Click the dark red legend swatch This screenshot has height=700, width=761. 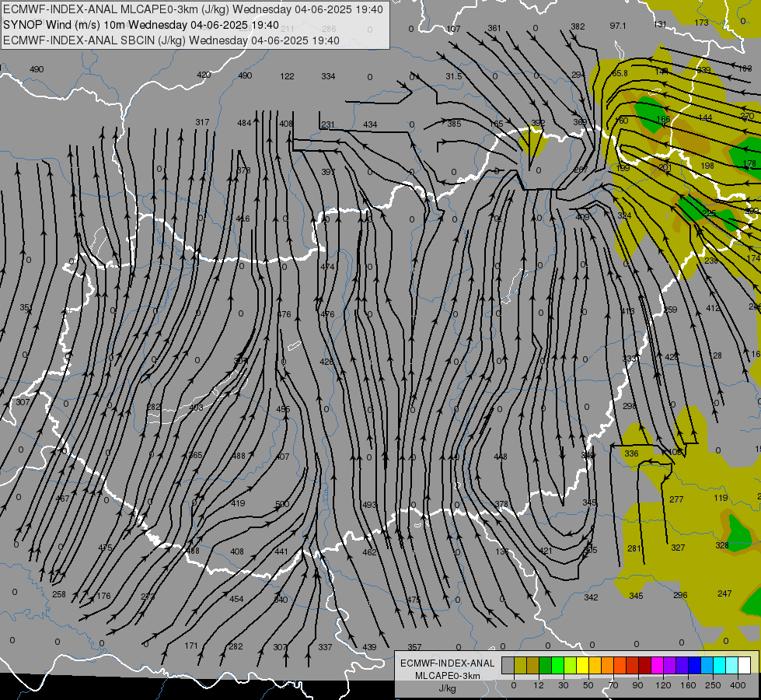645,665
